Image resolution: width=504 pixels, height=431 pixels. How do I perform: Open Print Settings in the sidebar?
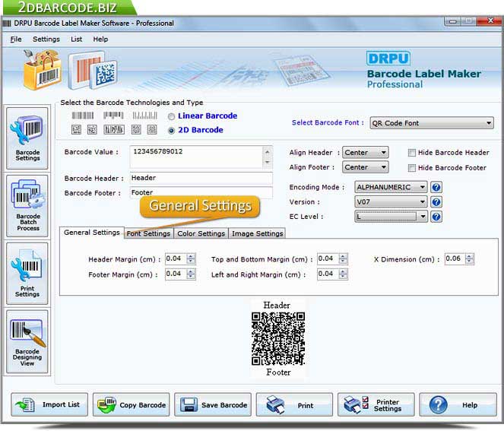(x=27, y=274)
